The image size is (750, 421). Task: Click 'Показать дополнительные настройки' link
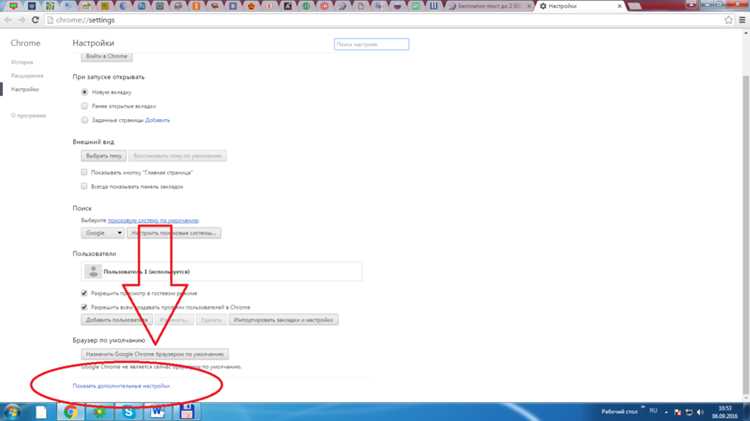(x=121, y=386)
